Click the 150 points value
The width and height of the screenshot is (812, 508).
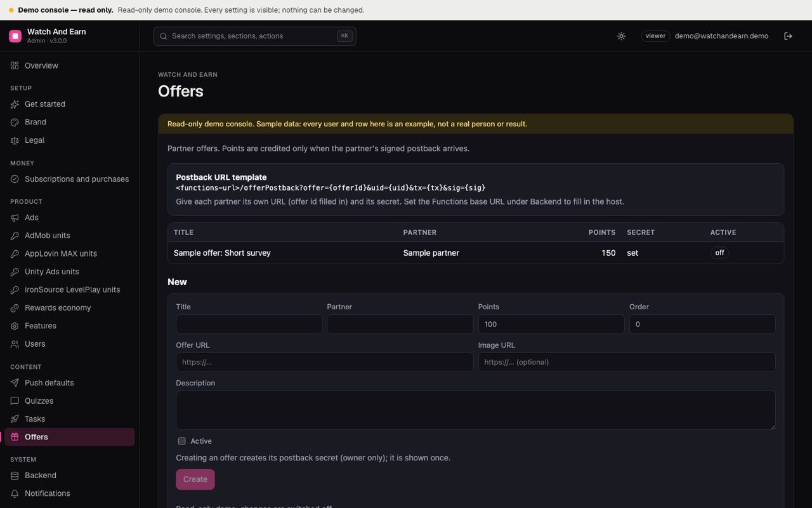608,253
